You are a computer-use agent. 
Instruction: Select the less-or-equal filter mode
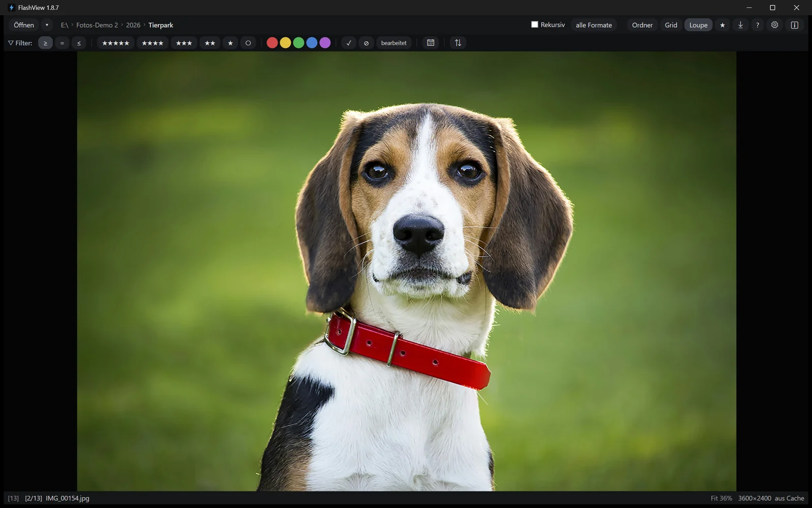tap(79, 43)
